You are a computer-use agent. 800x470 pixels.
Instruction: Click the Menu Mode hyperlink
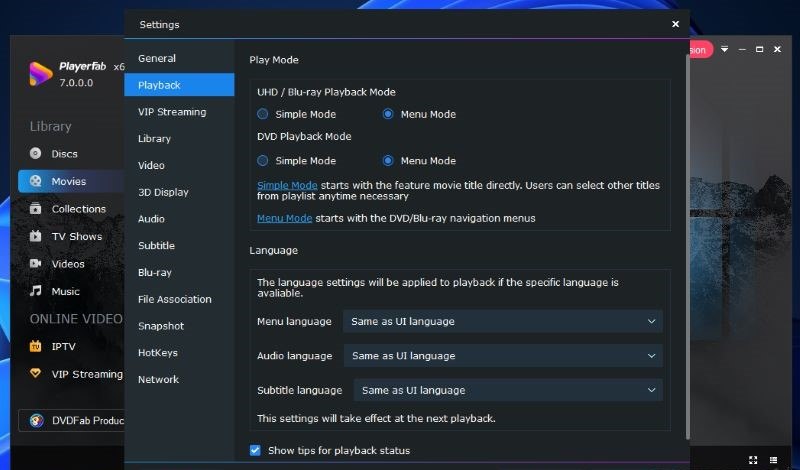tap(285, 218)
